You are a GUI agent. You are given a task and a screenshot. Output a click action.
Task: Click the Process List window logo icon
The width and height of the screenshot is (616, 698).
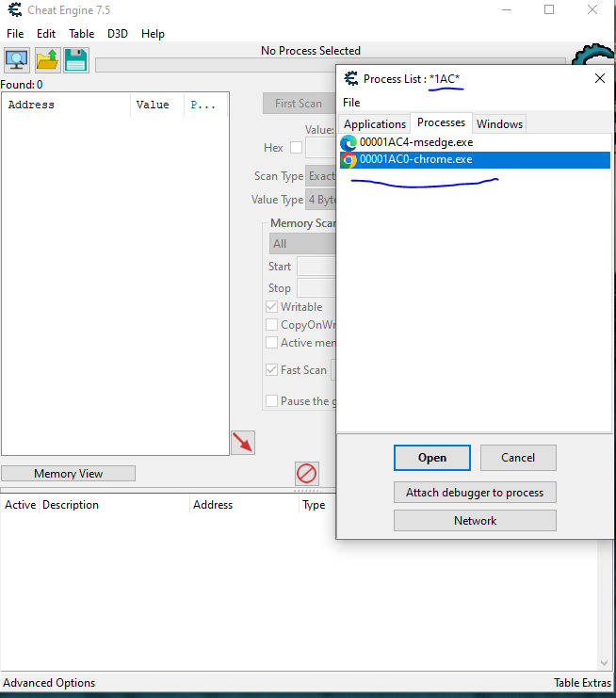351,79
